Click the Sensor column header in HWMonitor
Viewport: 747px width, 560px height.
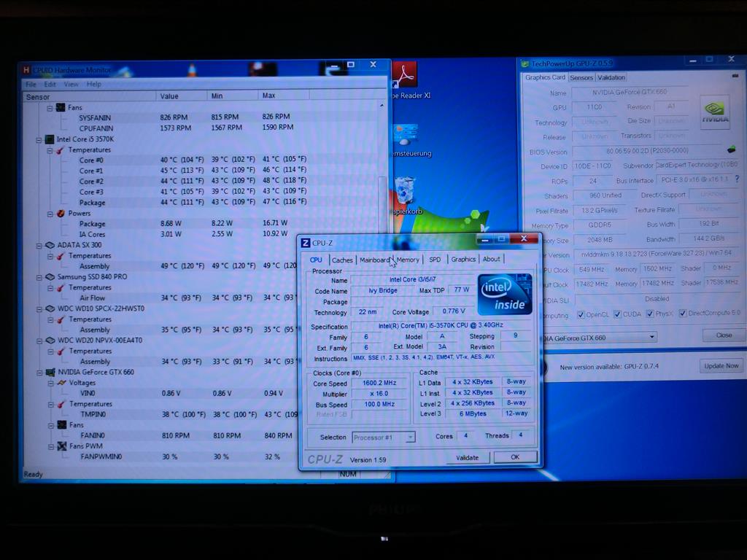click(90, 97)
